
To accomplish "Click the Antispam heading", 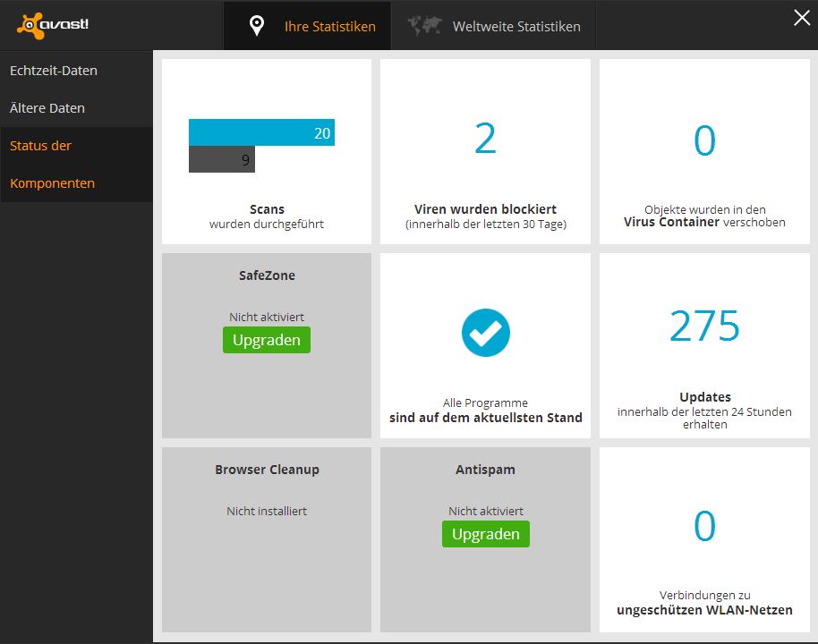I will point(485,470).
